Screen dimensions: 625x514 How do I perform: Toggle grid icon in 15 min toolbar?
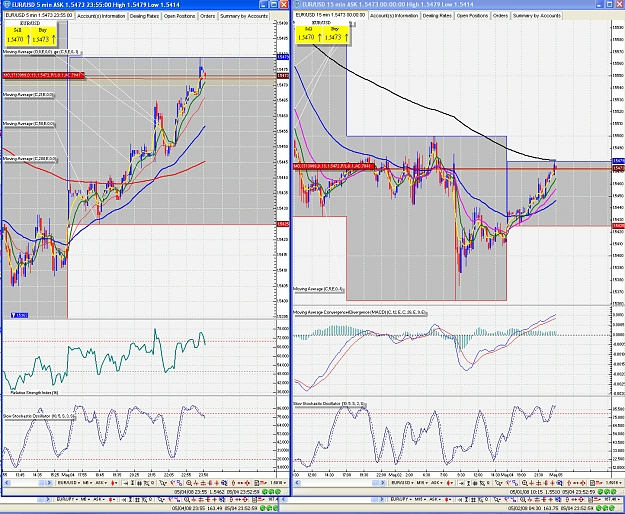(x=475, y=483)
